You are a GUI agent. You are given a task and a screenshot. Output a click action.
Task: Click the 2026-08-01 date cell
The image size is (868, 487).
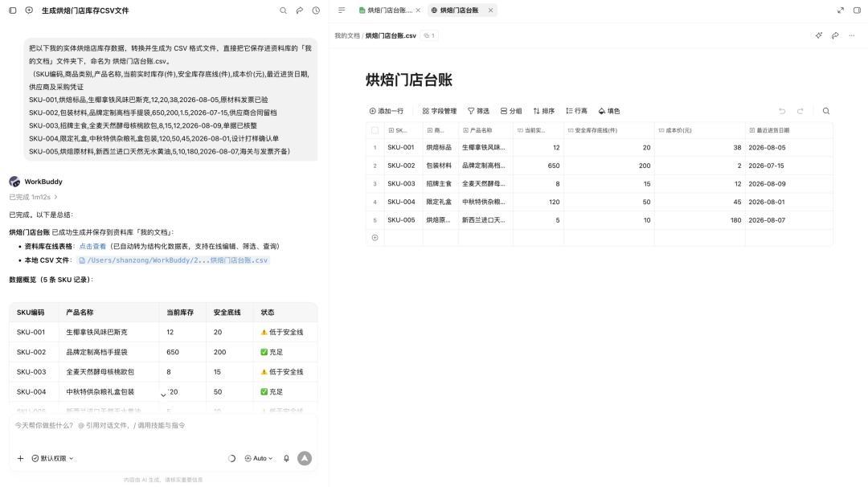click(x=789, y=202)
